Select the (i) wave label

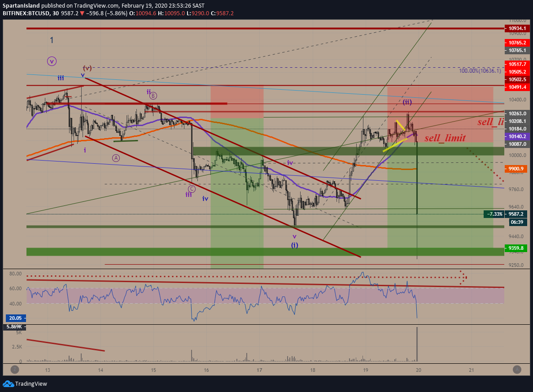point(295,245)
